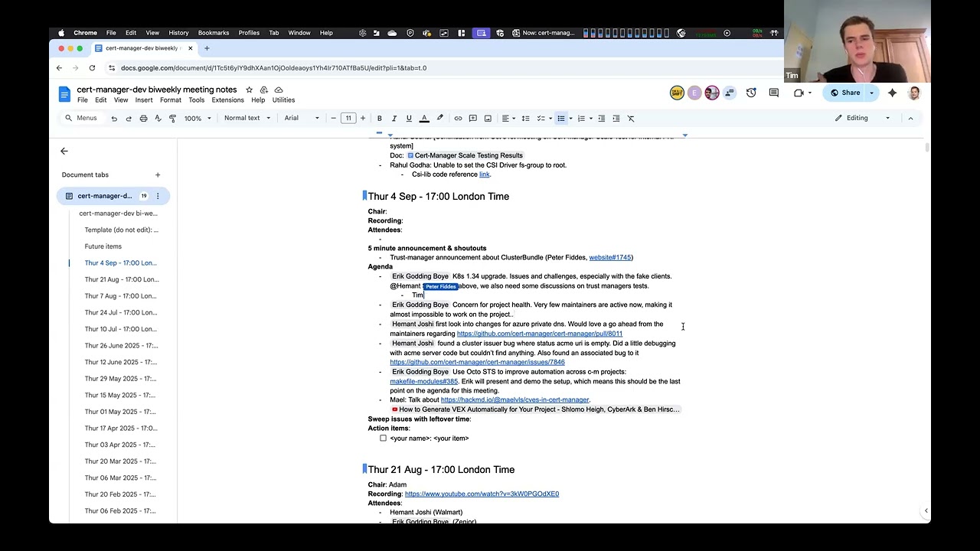The image size is (980, 551).
Task: Click the Increase indent icon
Action: coord(616,118)
